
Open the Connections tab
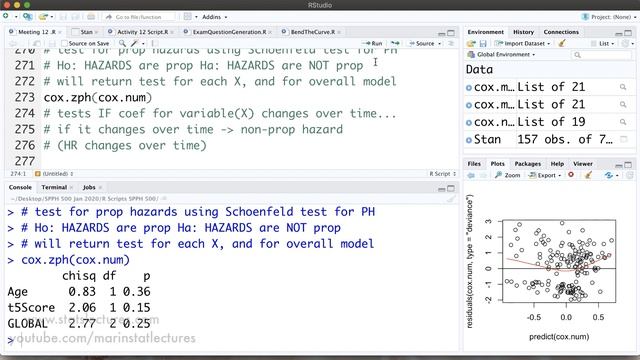point(561,32)
